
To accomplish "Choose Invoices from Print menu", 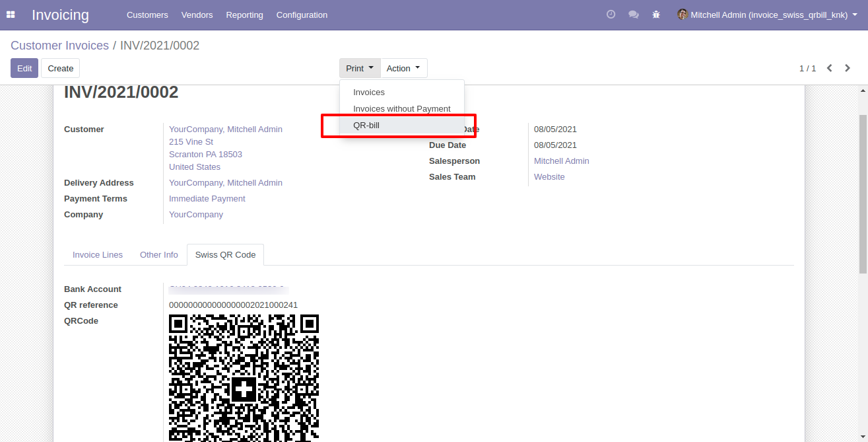I will pyautogui.click(x=402, y=92).
